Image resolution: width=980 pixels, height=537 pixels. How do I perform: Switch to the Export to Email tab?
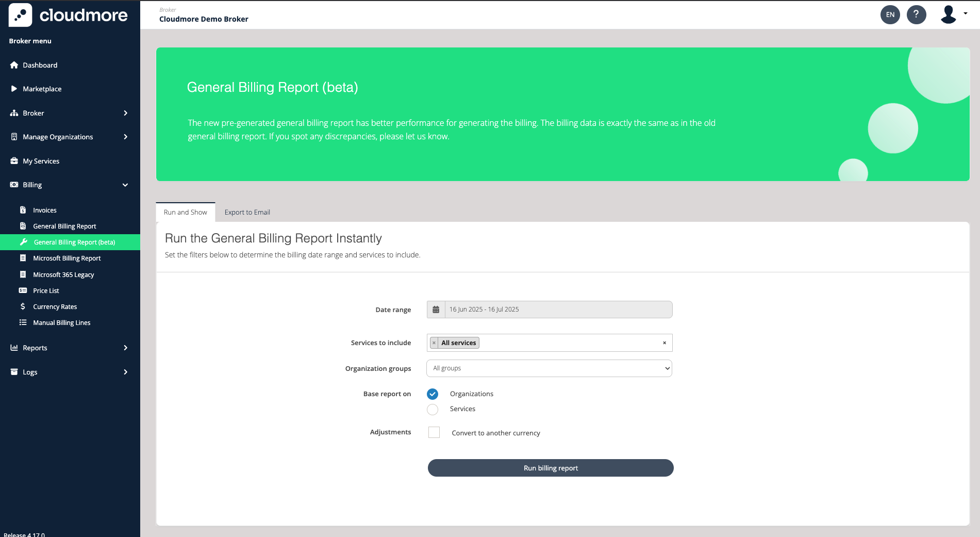point(247,212)
